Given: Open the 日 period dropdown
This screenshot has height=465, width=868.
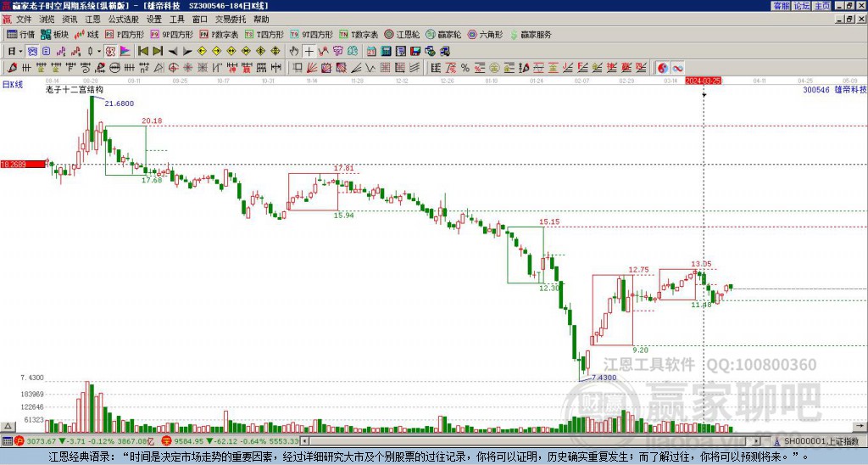Looking at the screenshot, I should tap(15, 51).
